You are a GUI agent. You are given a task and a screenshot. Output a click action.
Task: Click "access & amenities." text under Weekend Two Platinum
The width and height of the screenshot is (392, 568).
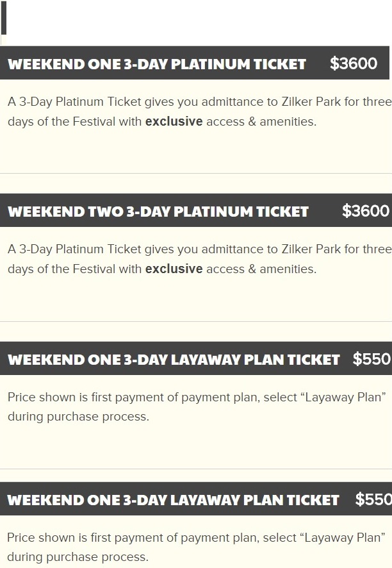click(x=261, y=269)
